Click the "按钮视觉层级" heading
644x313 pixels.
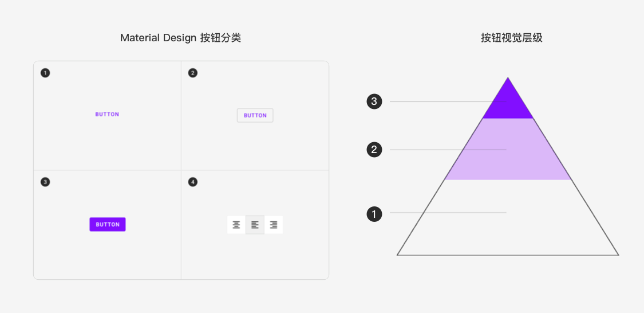(512, 38)
